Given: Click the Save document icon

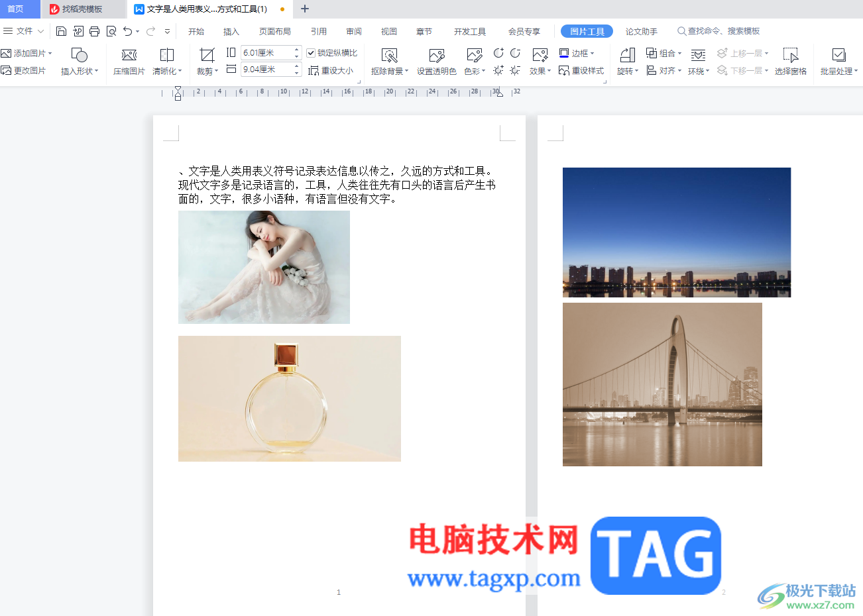Looking at the screenshot, I should pyautogui.click(x=61, y=31).
